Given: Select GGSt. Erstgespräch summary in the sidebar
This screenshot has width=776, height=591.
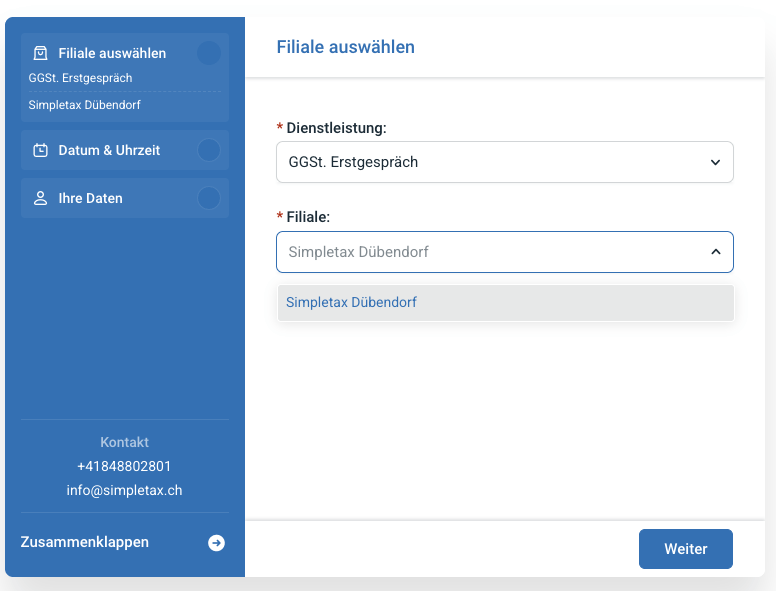Looking at the screenshot, I should pos(81,78).
